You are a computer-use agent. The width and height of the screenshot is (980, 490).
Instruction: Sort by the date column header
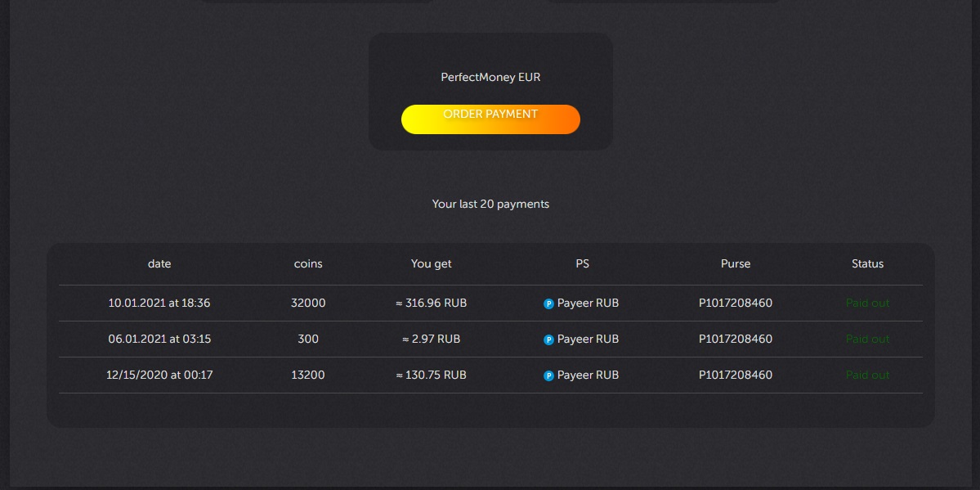159,263
